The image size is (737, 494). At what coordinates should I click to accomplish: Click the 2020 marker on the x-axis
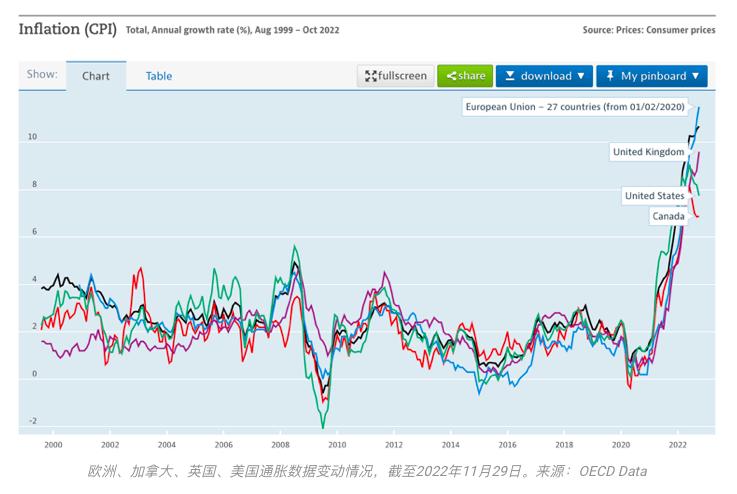click(x=621, y=444)
